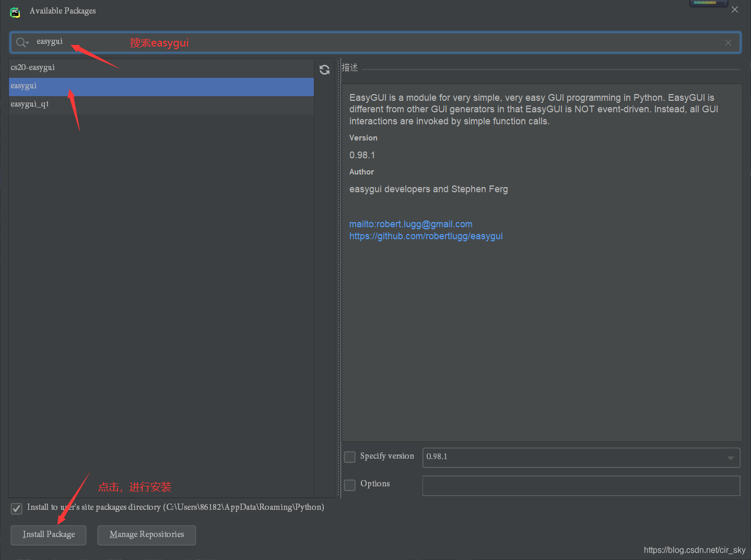Open the easygui GitHub repository link

click(x=426, y=236)
